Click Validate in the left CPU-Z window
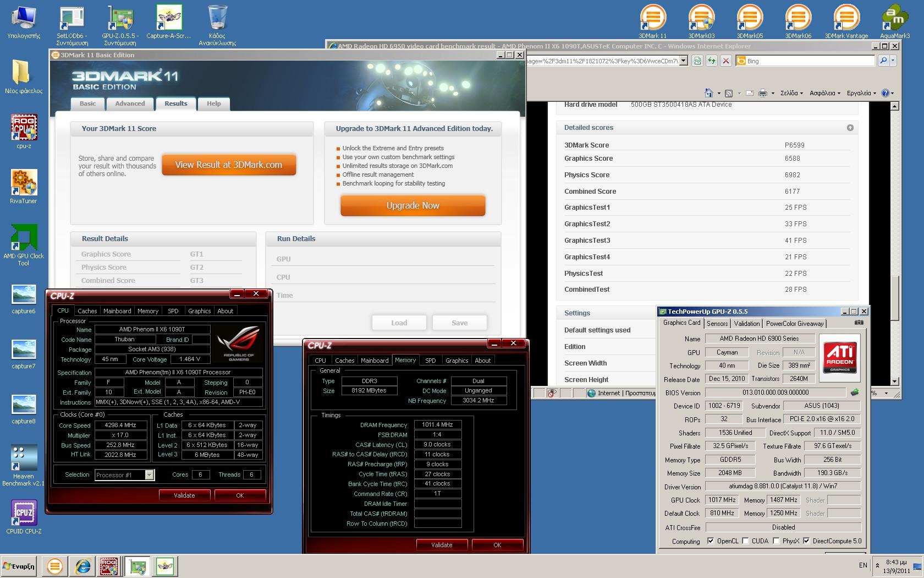This screenshot has height=578, width=924. click(x=184, y=495)
